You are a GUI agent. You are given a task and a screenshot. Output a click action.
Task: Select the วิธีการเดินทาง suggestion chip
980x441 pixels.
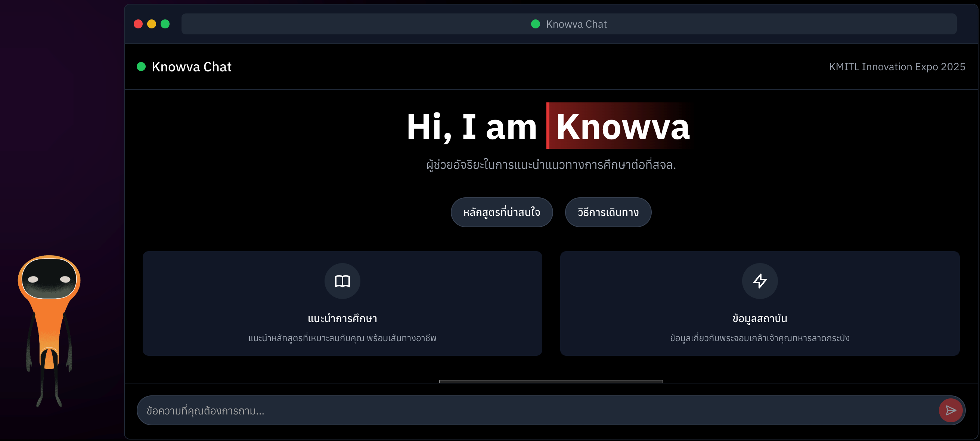[608, 212]
